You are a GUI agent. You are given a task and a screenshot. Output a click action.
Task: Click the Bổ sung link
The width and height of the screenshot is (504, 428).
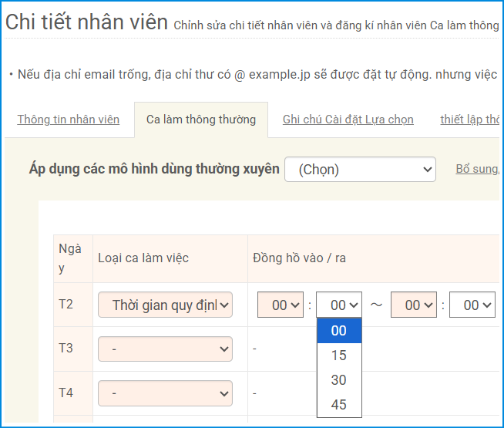[x=477, y=169]
